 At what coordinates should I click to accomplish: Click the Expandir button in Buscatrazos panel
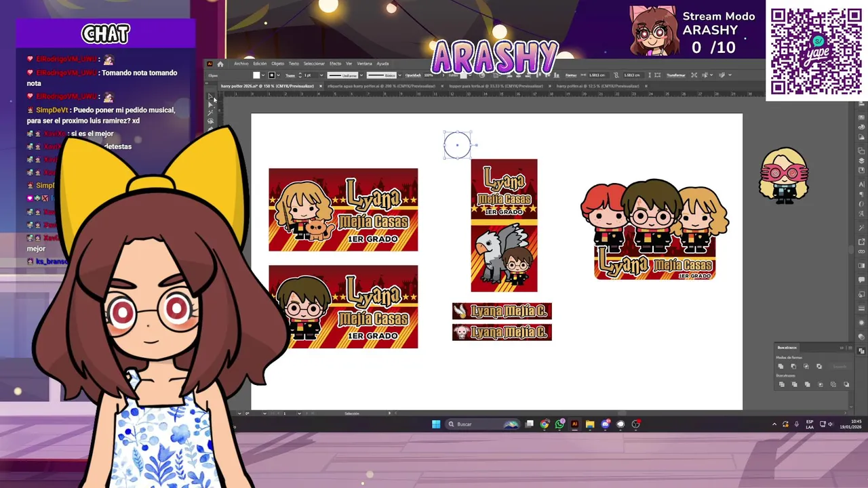tap(840, 367)
